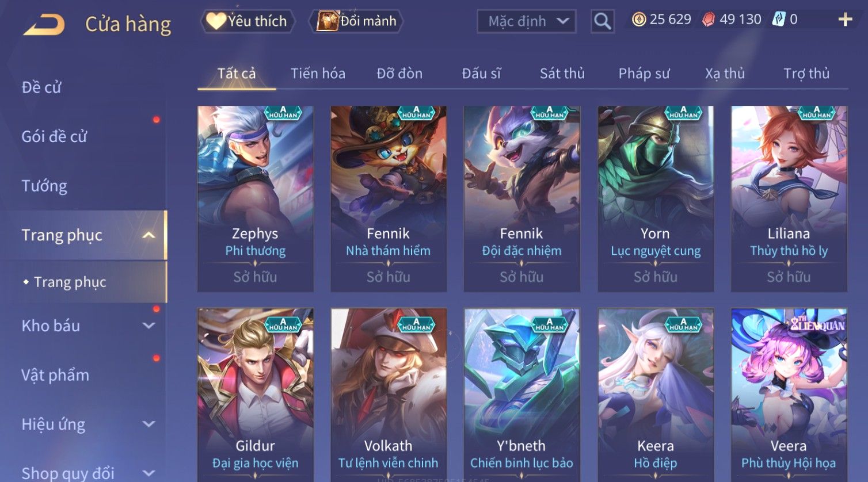Click the blue voucher currency icon

click(778, 20)
